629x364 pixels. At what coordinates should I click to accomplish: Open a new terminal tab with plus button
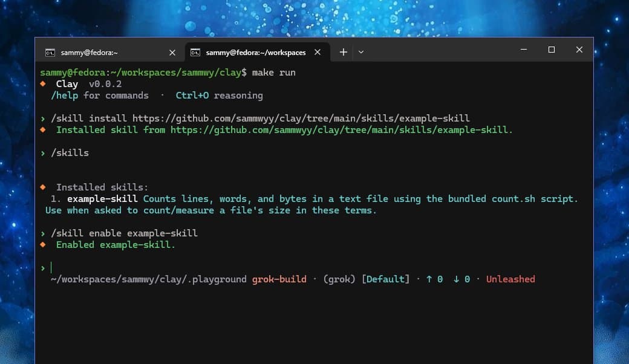pyautogui.click(x=343, y=52)
